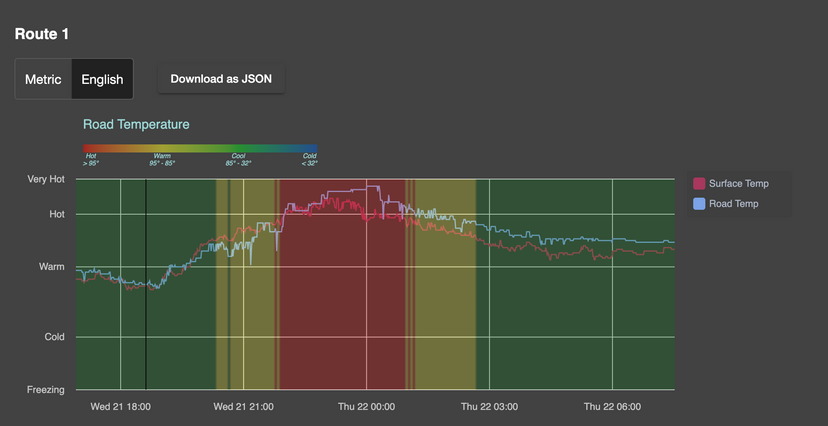Click the black vertical time marker line

tap(146, 285)
